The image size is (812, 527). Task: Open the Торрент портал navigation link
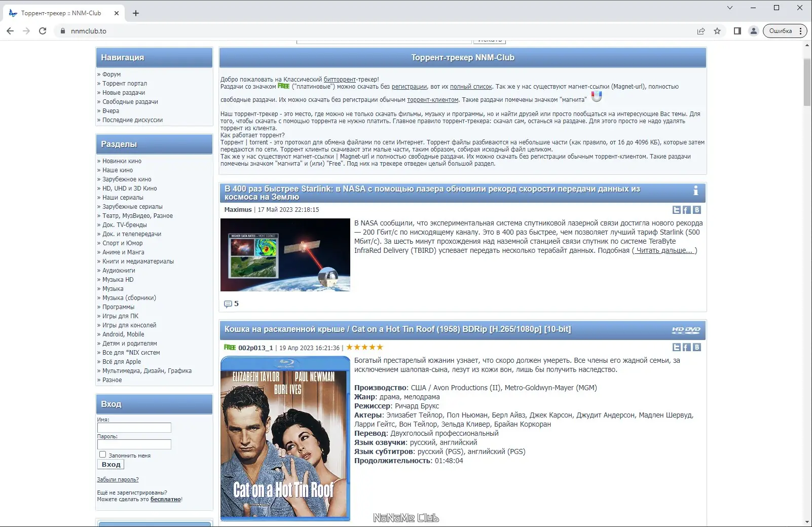[x=125, y=84]
